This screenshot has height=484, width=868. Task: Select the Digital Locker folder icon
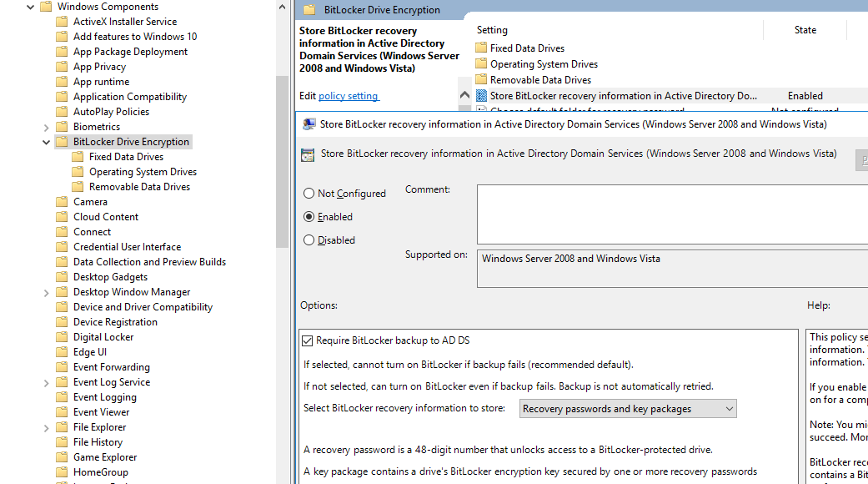(x=62, y=336)
